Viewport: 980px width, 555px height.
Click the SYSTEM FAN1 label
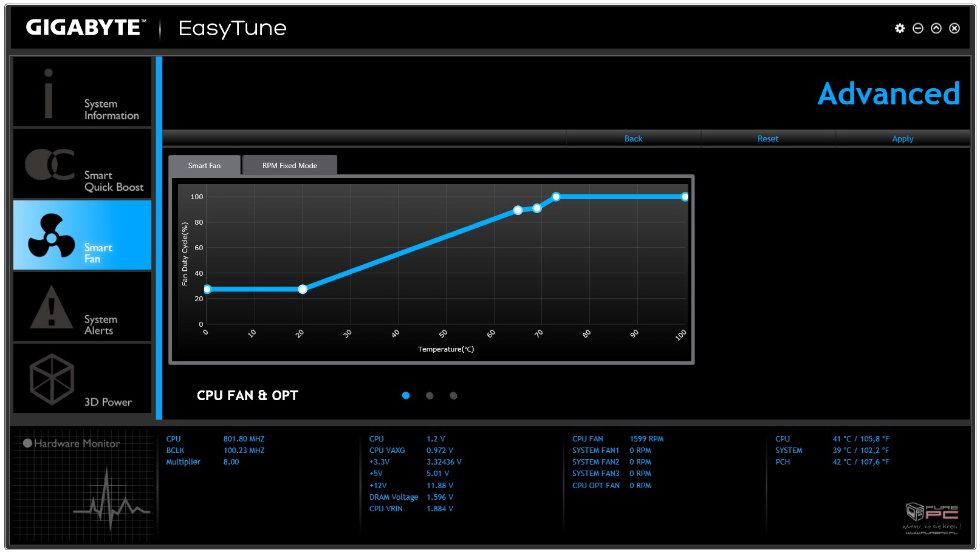click(595, 450)
